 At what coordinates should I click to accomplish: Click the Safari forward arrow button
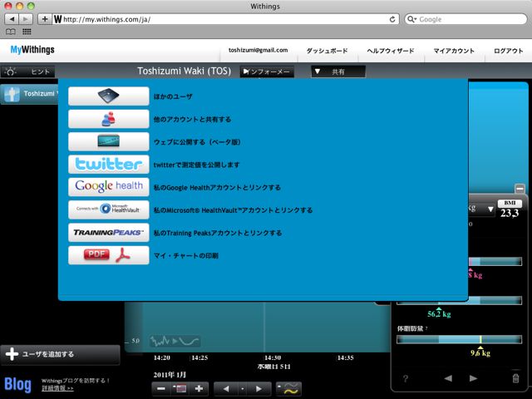[x=26, y=19]
